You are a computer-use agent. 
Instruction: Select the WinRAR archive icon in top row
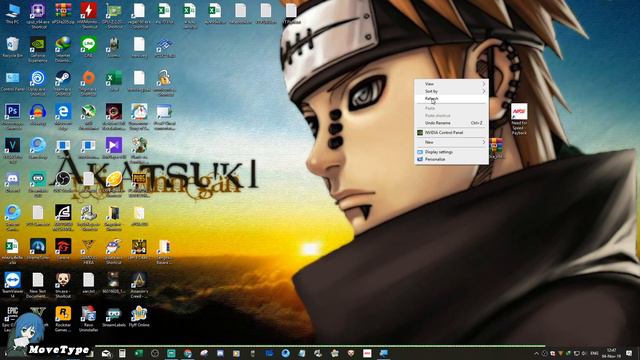pos(63,13)
